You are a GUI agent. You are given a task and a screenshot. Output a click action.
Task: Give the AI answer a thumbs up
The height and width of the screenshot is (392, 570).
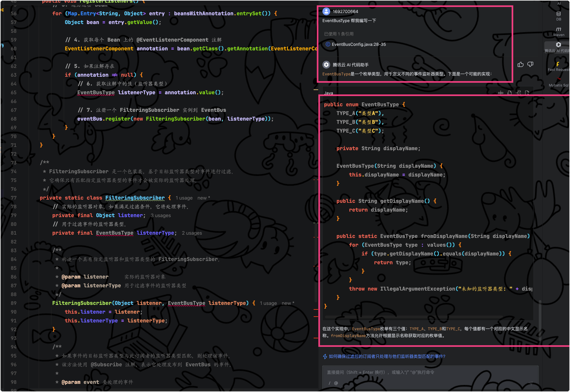(520, 65)
